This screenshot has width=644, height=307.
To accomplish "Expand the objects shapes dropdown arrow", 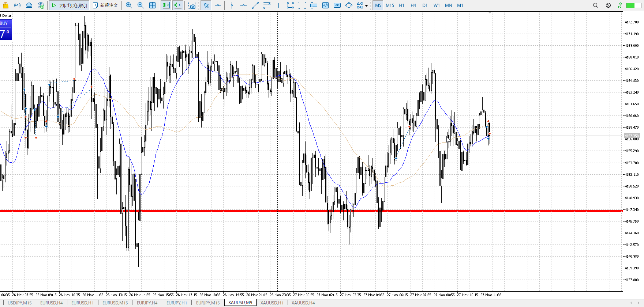I will pos(366,6).
